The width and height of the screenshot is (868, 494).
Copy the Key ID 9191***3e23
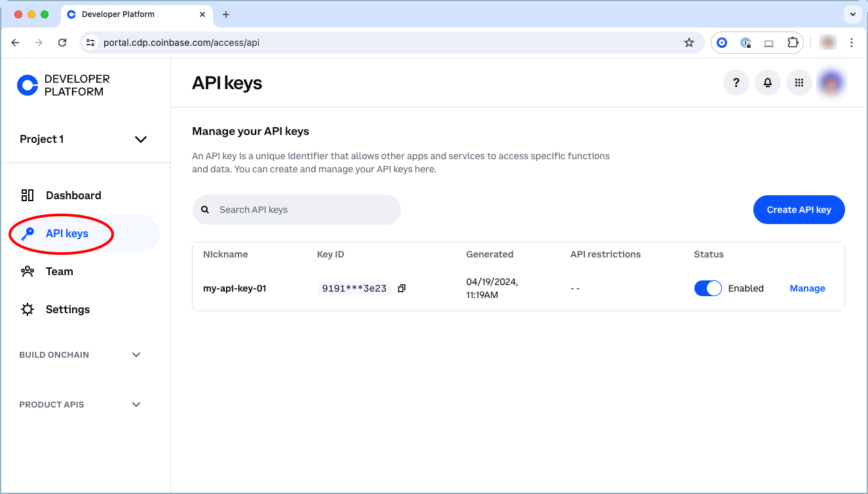click(x=402, y=288)
